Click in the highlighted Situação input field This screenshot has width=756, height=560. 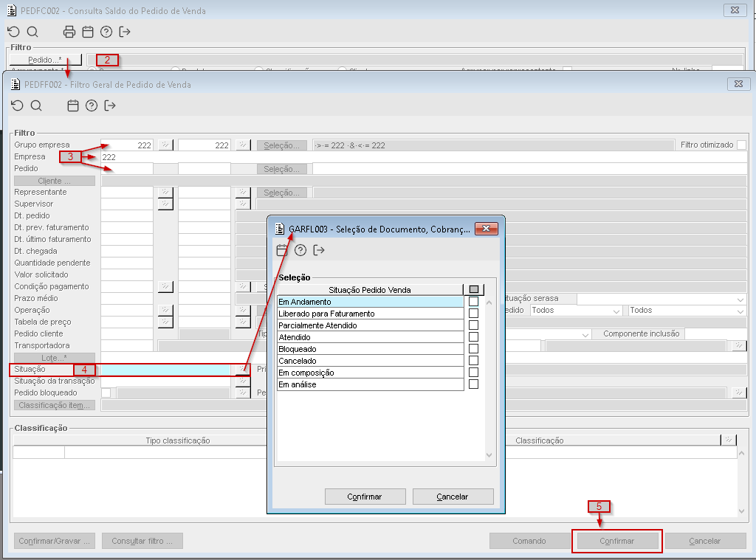(x=166, y=370)
